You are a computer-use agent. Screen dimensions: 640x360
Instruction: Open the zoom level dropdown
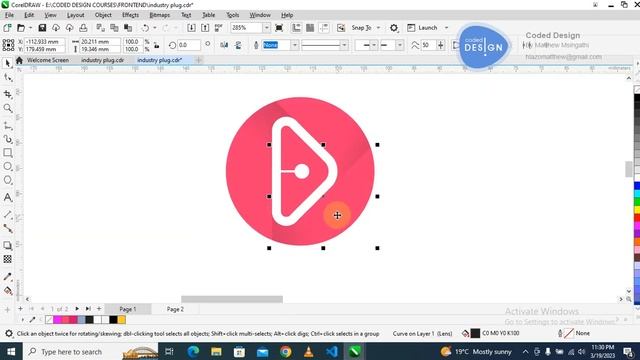(266, 28)
